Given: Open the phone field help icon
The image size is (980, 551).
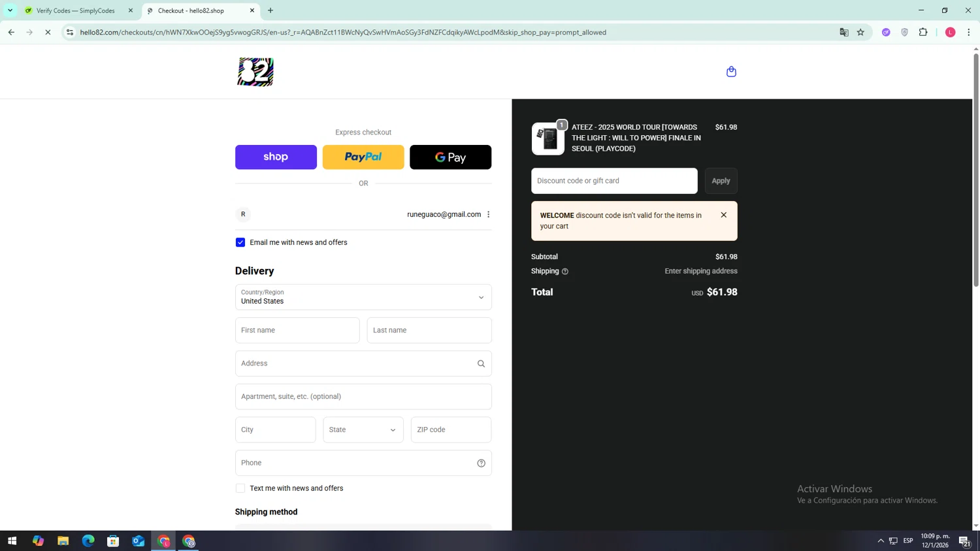Looking at the screenshot, I should [x=481, y=463].
